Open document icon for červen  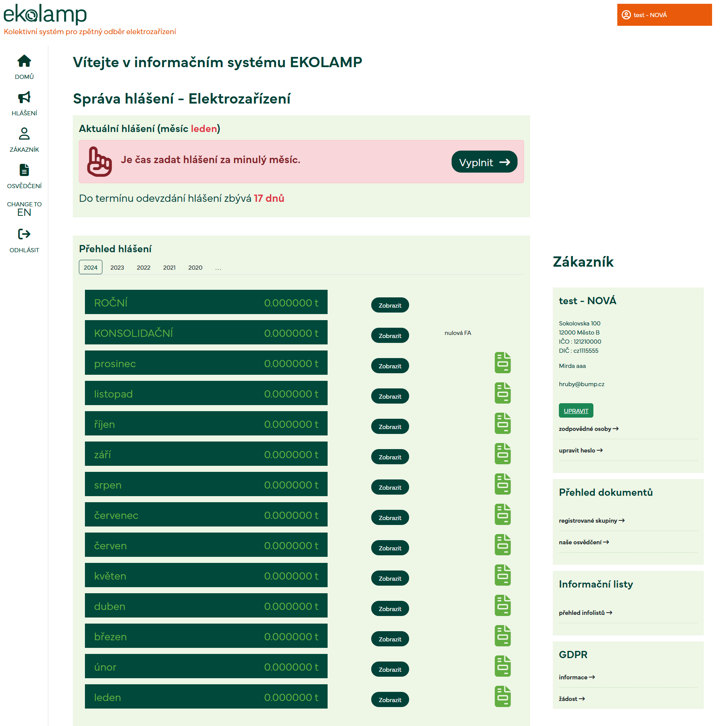503,545
